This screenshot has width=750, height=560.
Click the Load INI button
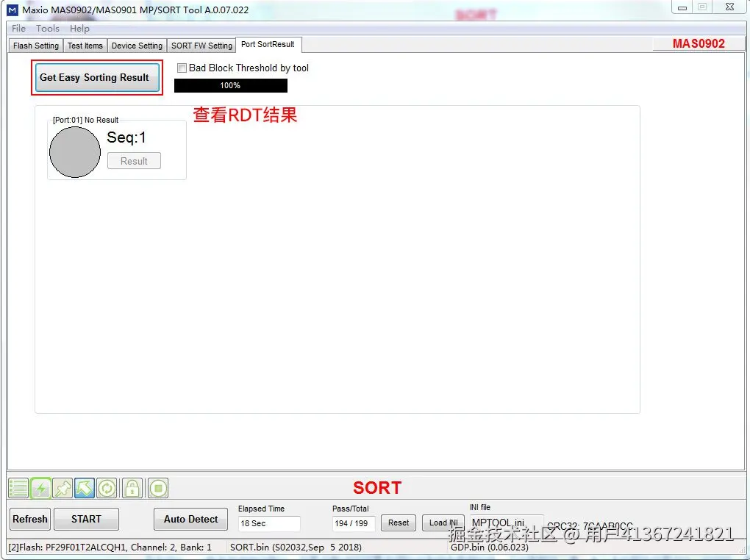443,523
